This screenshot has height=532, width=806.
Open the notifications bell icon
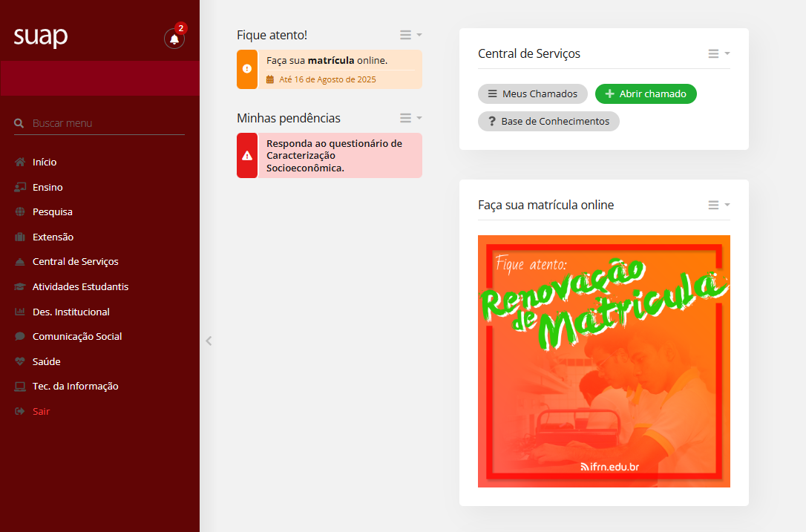click(x=174, y=39)
